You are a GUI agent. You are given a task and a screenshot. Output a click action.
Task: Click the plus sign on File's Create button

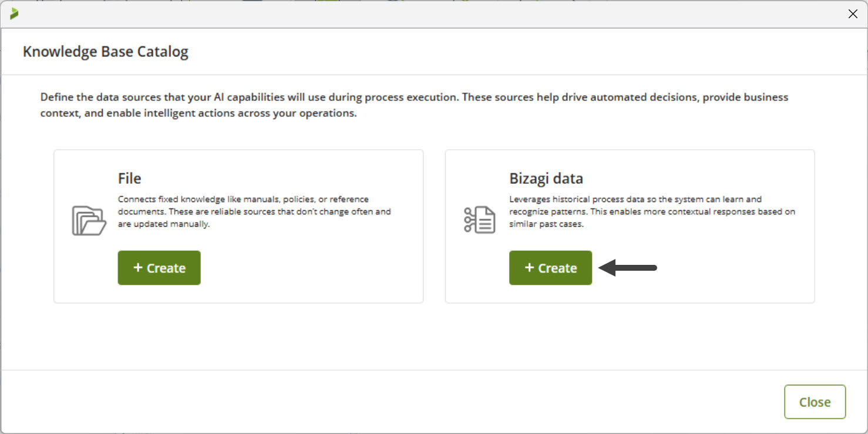tap(138, 268)
